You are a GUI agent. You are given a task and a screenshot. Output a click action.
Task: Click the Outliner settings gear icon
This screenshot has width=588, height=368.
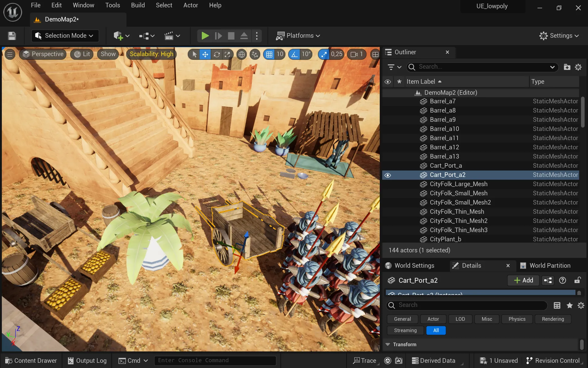pyautogui.click(x=578, y=67)
